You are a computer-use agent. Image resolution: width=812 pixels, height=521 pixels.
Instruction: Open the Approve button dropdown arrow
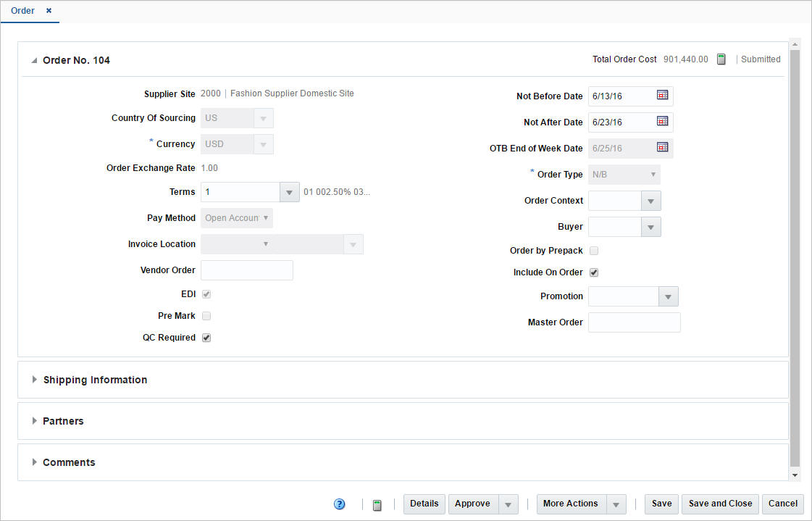508,504
